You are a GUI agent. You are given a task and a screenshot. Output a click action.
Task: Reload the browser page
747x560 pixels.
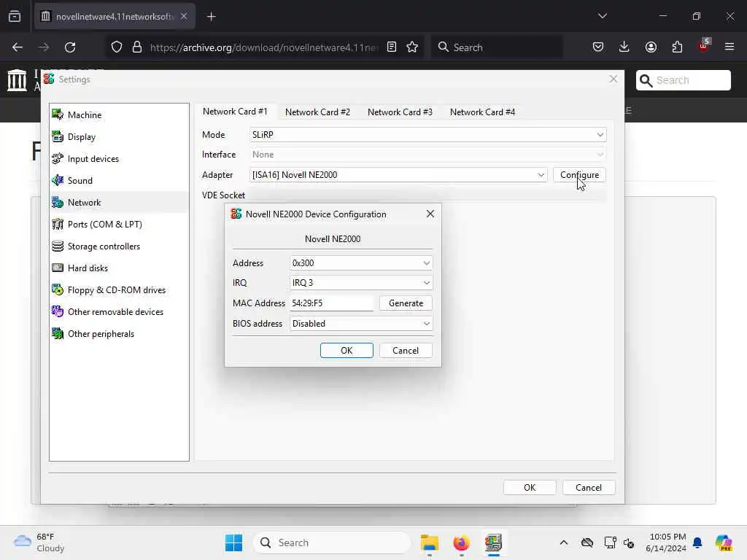click(x=70, y=47)
